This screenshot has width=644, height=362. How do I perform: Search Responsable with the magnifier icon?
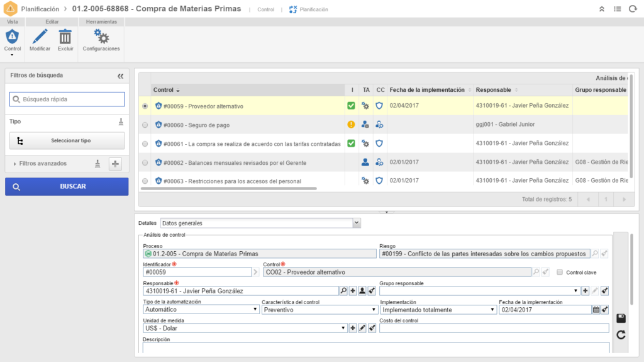tap(343, 291)
